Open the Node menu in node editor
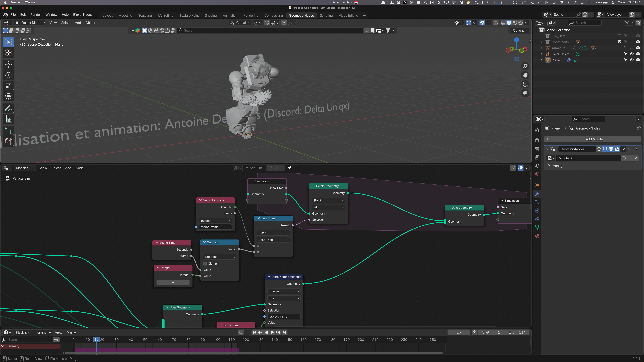The width and height of the screenshot is (644, 362). click(x=79, y=168)
